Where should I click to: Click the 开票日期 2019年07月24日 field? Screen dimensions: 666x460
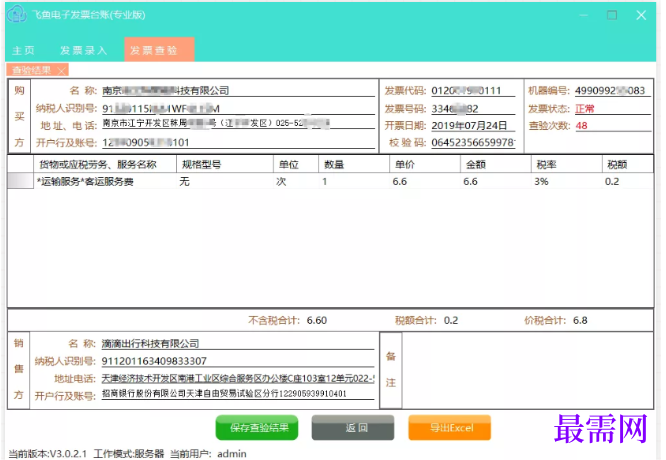click(473, 126)
